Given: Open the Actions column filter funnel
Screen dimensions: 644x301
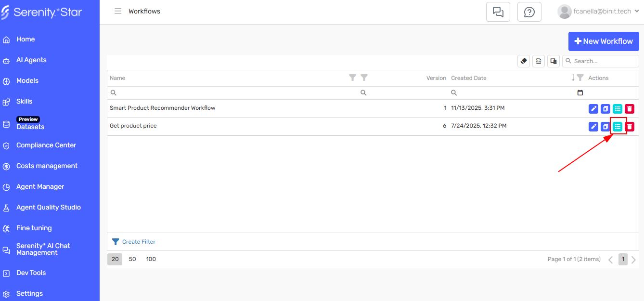Looking at the screenshot, I should [x=580, y=78].
